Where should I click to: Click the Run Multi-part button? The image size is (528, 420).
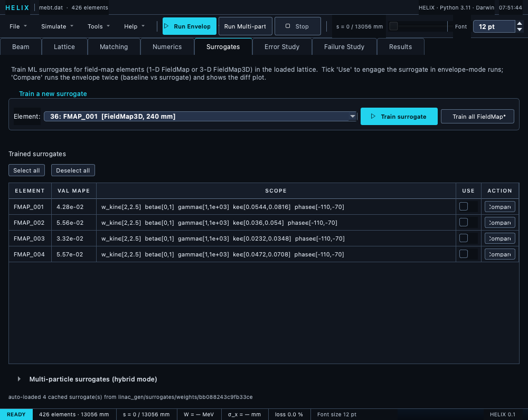pos(245,26)
